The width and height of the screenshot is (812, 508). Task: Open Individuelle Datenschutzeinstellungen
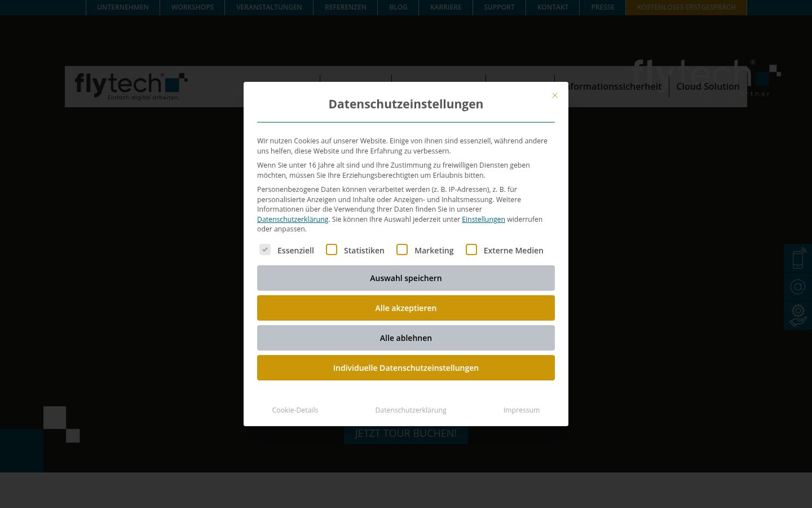(x=406, y=367)
